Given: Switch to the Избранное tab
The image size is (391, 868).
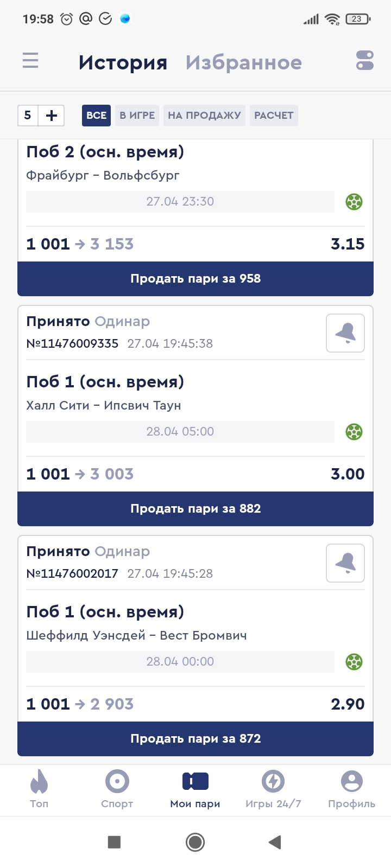Looking at the screenshot, I should (x=244, y=63).
